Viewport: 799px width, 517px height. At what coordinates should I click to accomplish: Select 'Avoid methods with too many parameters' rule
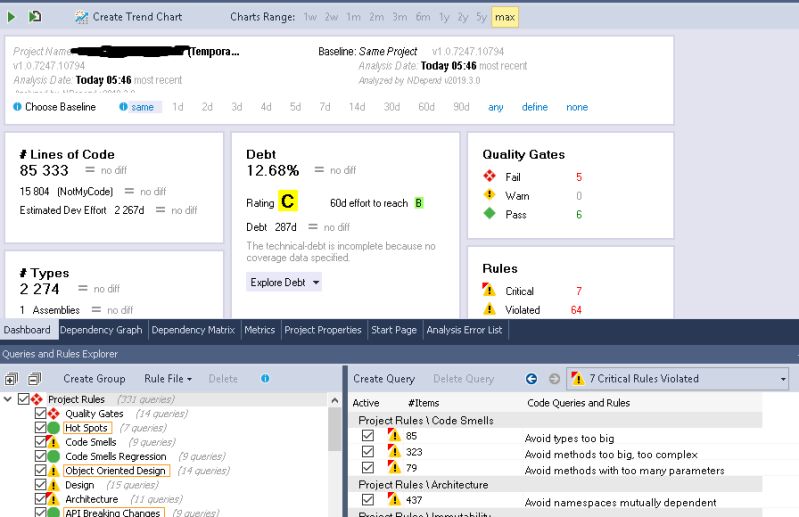(624, 470)
